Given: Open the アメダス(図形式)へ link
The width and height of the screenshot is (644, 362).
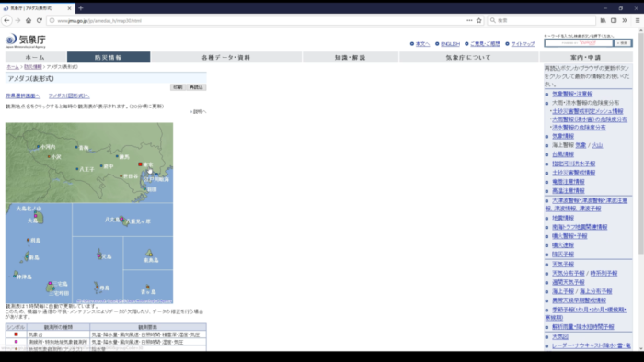Looking at the screenshot, I should 69,96.
